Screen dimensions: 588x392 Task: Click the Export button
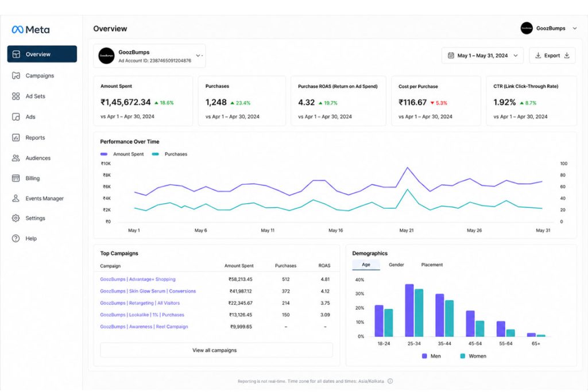[552, 56]
